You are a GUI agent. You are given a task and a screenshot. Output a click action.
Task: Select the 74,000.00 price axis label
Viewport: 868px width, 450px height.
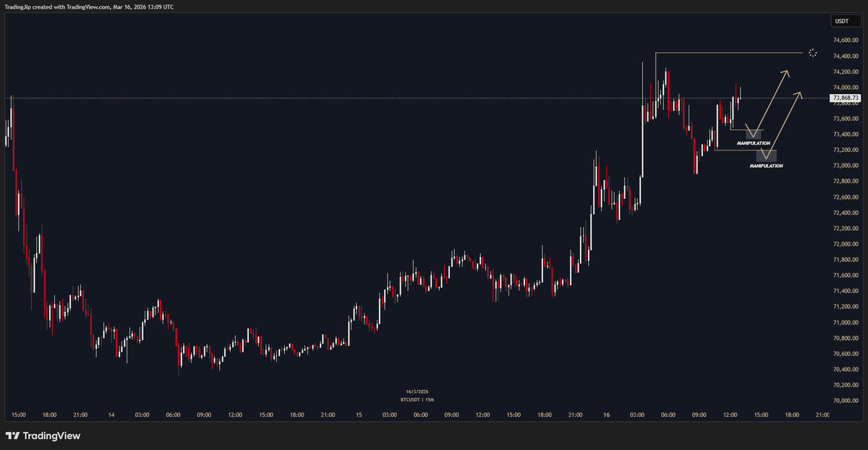(846, 88)
